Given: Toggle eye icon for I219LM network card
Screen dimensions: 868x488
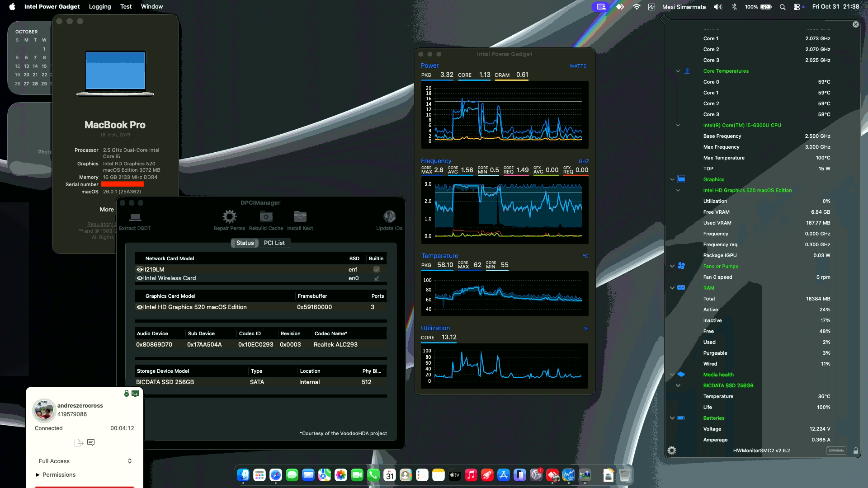Looking at the screenshot, I should click(140, 269).
